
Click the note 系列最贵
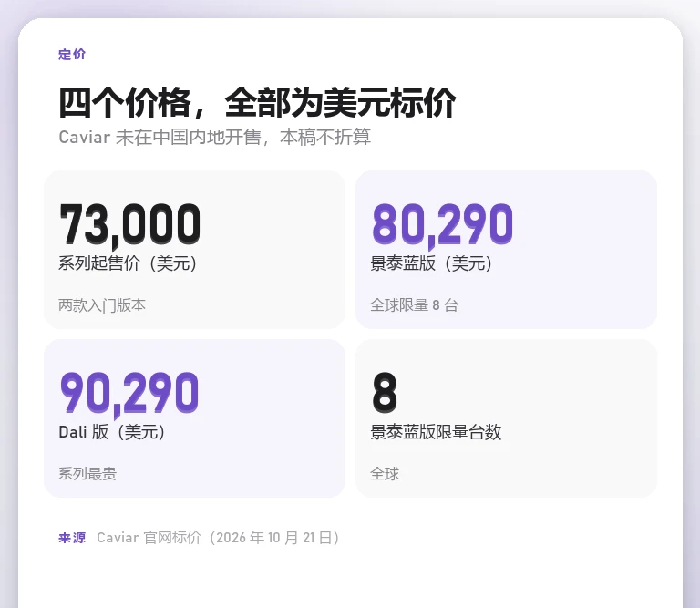point(87,474)
